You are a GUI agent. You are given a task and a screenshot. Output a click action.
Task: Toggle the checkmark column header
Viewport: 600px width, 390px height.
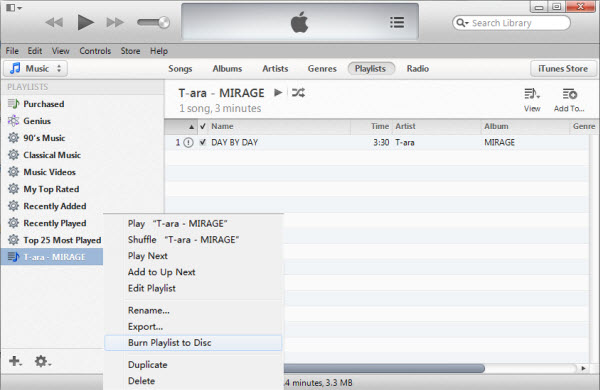(x=203, y=126)
